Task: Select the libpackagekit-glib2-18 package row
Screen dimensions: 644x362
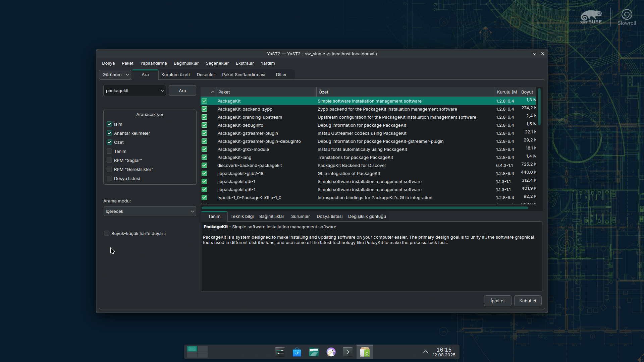Action: click(x=368, y=173)
